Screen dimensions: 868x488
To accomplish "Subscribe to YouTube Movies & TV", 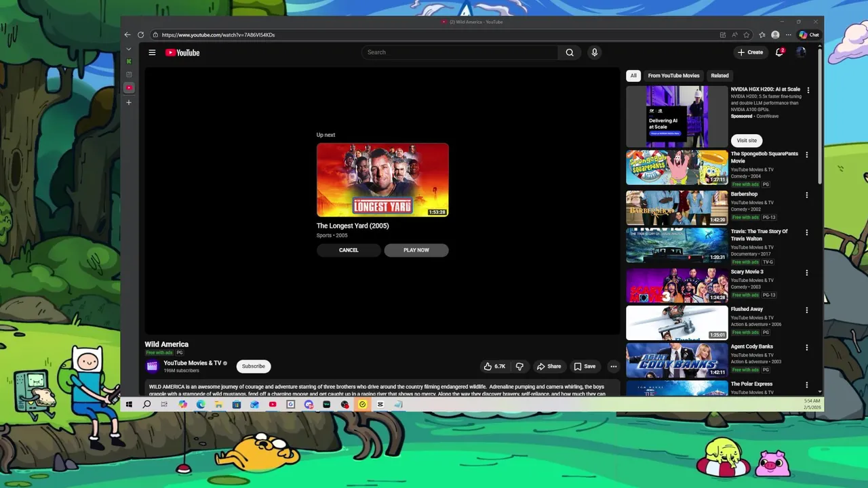I will [x=254, y=366].
